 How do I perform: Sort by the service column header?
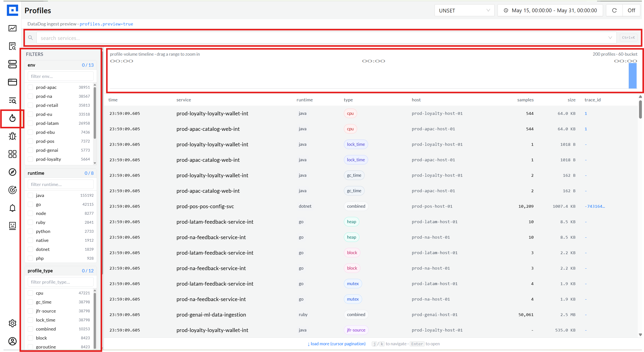[184, 100]
